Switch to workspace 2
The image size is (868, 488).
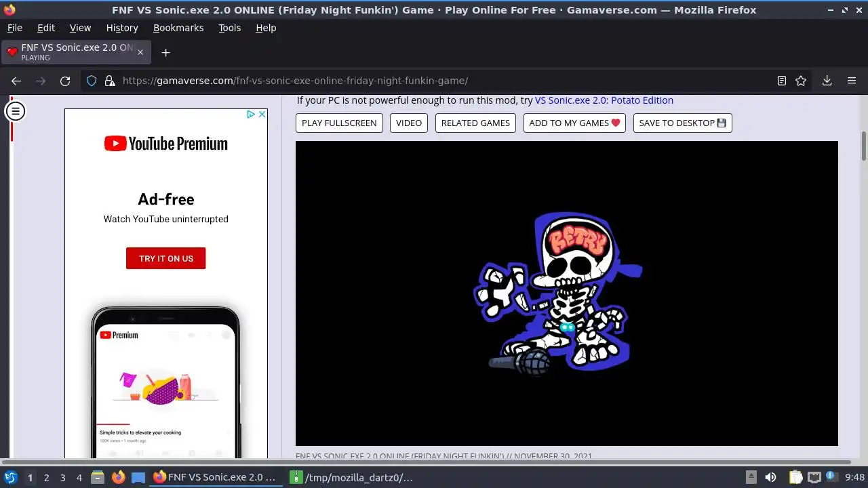point(46,477)
